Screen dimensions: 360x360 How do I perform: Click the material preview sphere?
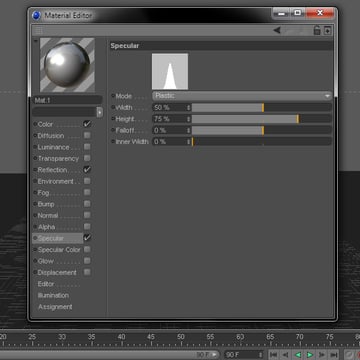(67, 65)
